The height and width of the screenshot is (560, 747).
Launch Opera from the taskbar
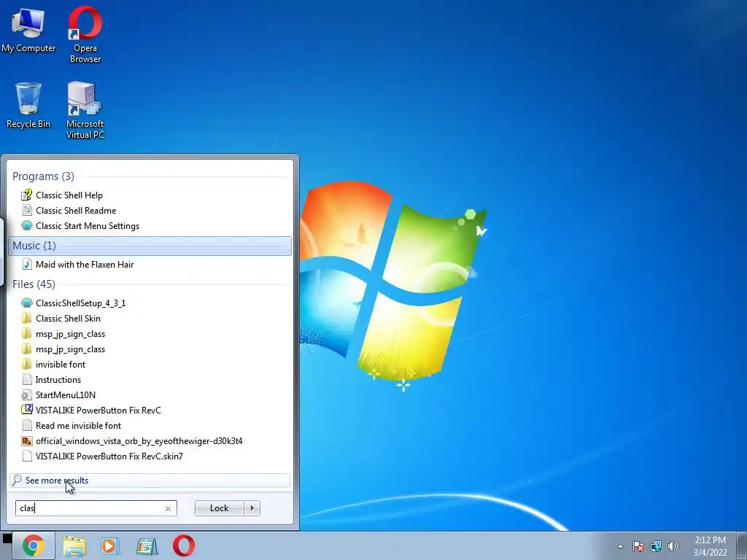pos(184,545)
